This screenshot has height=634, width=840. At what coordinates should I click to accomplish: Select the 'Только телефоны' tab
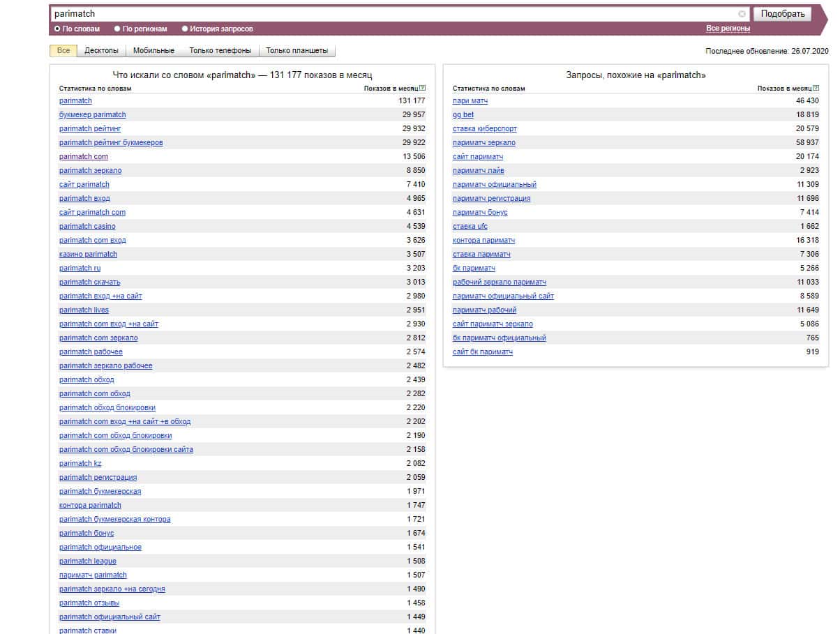coord(220,51)
